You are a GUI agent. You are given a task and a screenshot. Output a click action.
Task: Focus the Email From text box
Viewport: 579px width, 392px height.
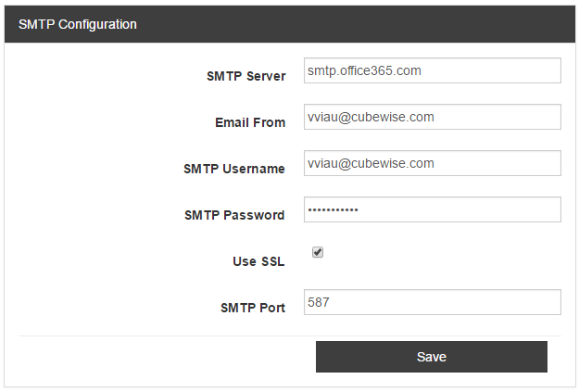[x=433, y=117]
